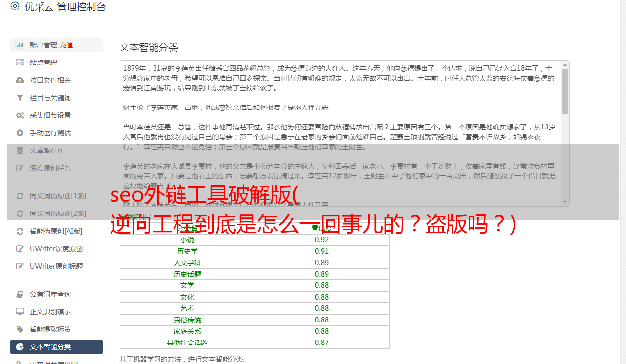Click the 优采云 管理控制台 header title
This screenshot has width=626, height=364.
pyautogui.click(x=65, y=7)
